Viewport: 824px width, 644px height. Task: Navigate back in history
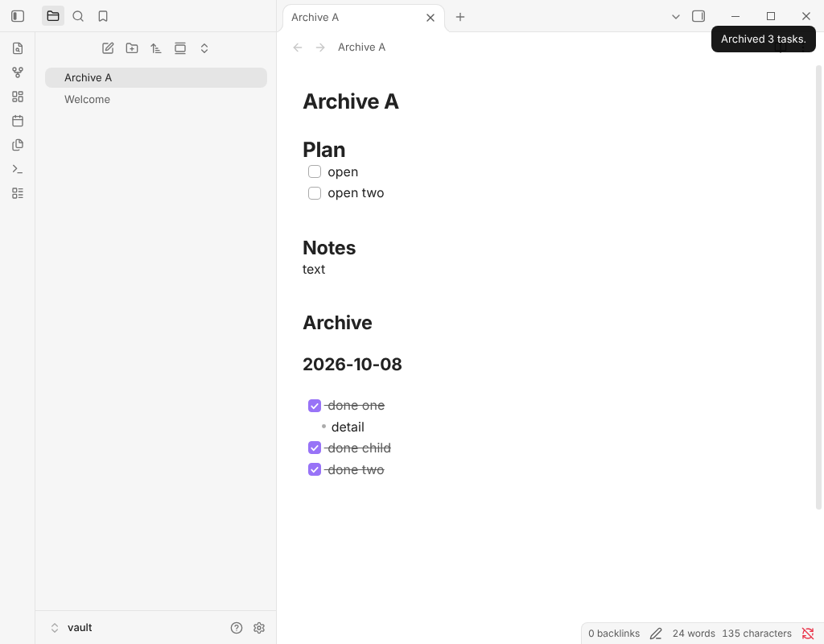pyautogui.click(x=298, y=47)
